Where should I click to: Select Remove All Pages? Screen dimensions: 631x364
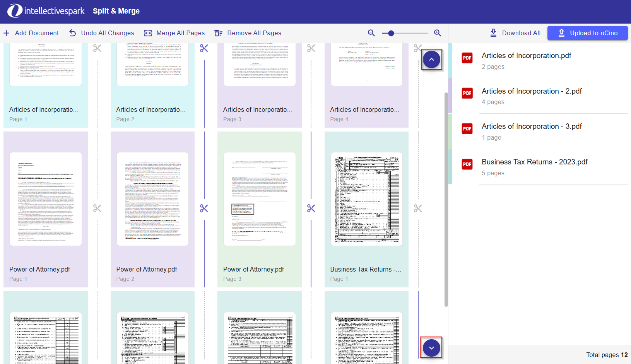(x=248, y=33)
